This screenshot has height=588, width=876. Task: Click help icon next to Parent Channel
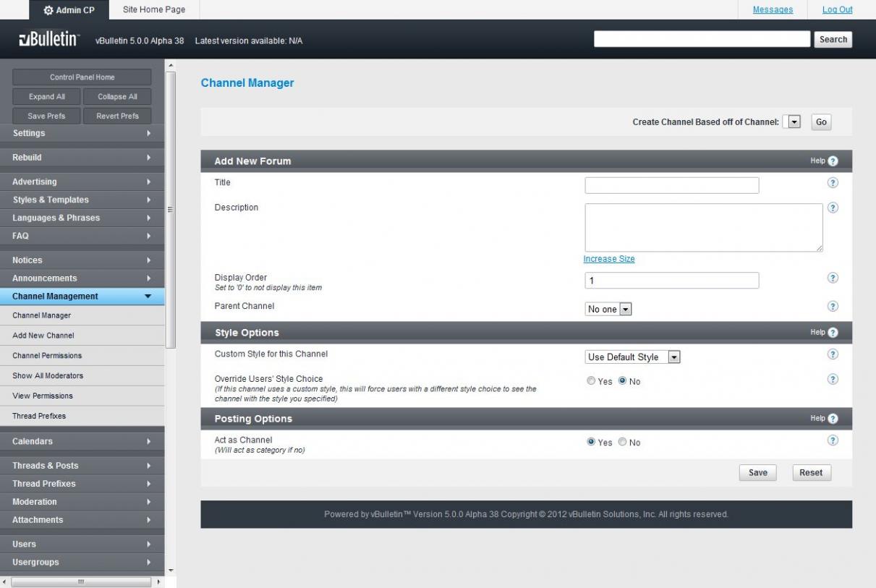(x=832, y=307)
